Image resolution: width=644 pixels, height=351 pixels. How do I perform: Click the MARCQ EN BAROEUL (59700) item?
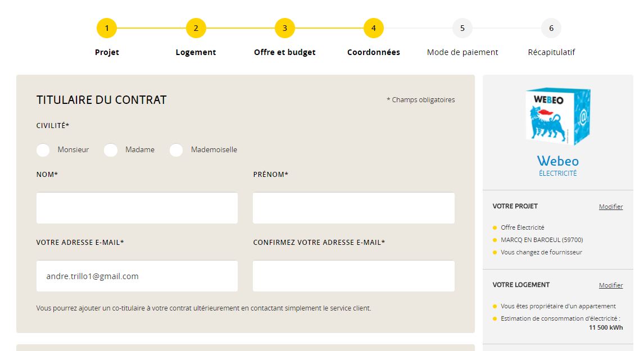click(542, 240)
